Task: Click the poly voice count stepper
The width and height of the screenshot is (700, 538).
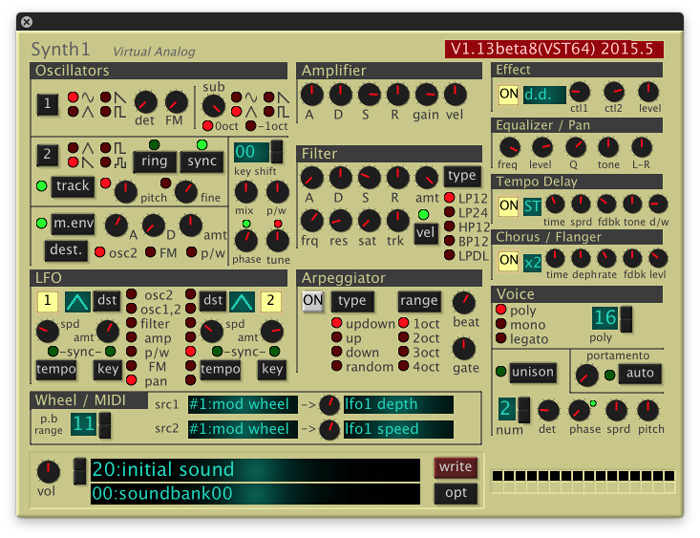Action: pos(627,319)
